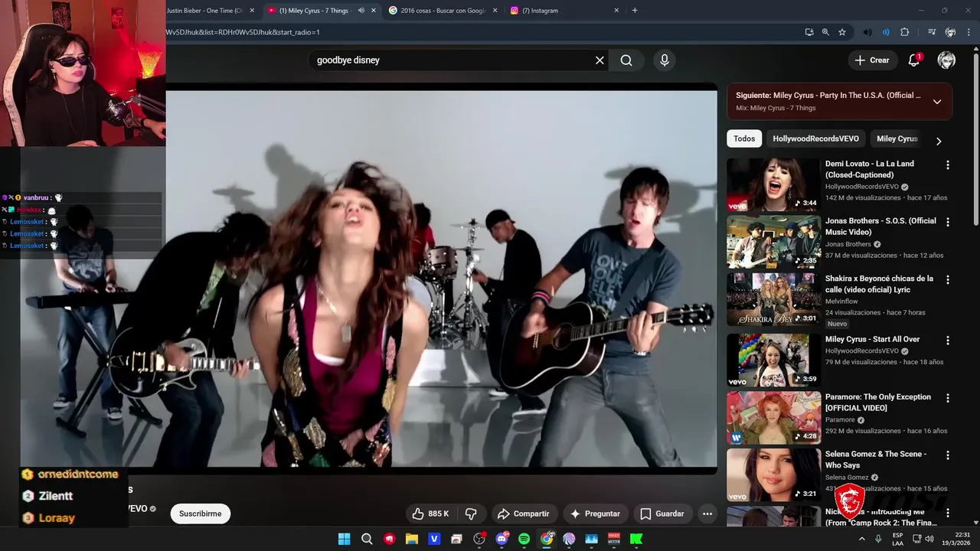Open Chrome profile avatar in toolbar

pos(950,32)
